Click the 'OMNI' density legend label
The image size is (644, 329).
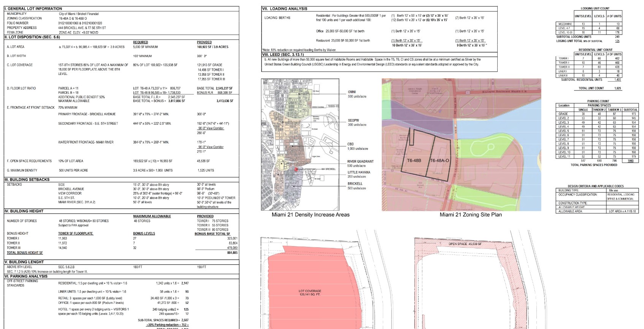pos(352,92)
